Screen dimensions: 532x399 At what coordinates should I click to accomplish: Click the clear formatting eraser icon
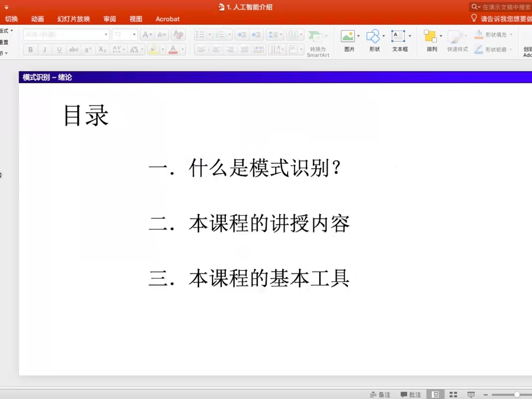[178, 35]
